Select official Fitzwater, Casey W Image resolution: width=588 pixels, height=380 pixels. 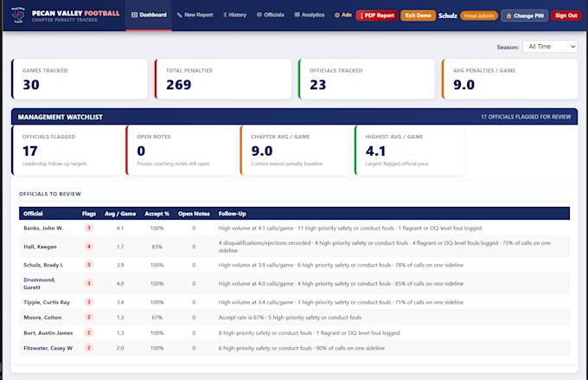click(48, 348)
